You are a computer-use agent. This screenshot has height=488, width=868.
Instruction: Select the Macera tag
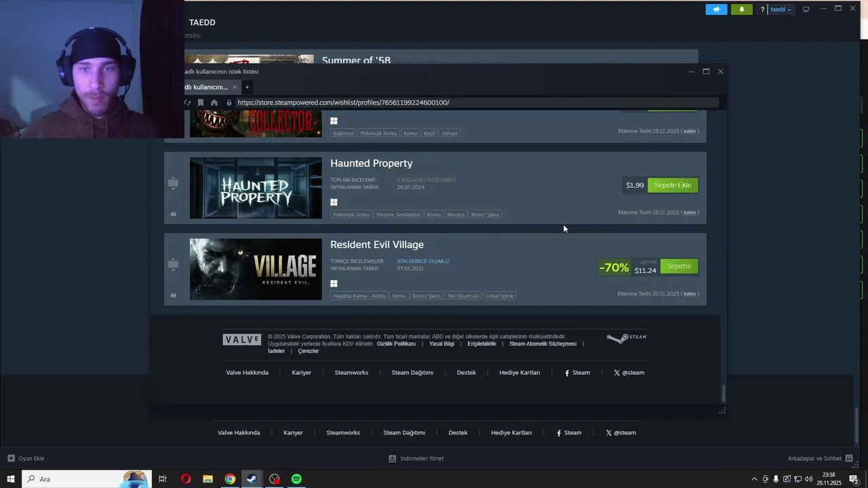point(456,214)
